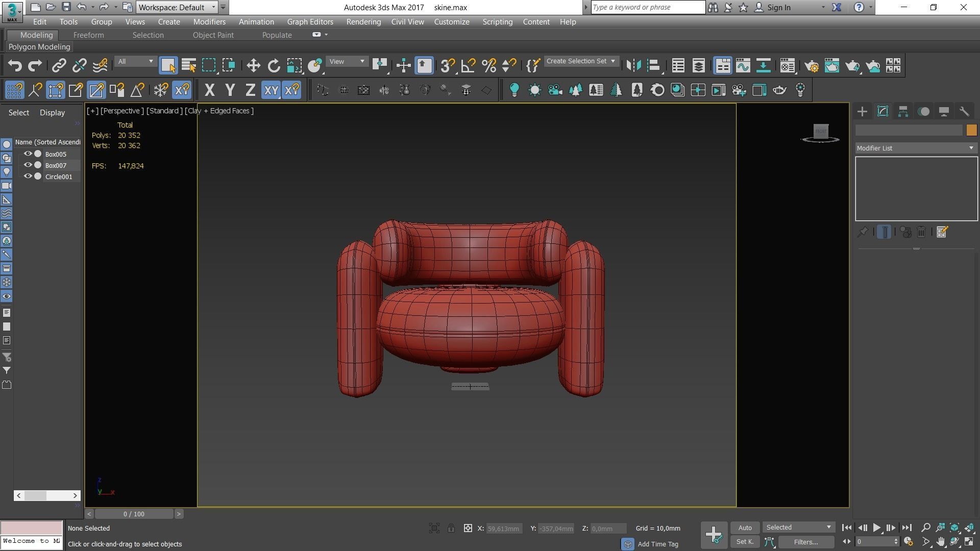Click the Select Object arrow tool
The width and height of the screenshot is (980, 551).
point(168,66)
